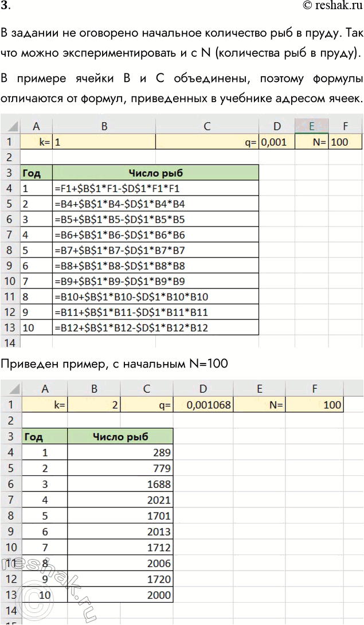Select row 14 header in the formulas sheet
The width and height of the screenshot is (364, 625).
point(10,342)
